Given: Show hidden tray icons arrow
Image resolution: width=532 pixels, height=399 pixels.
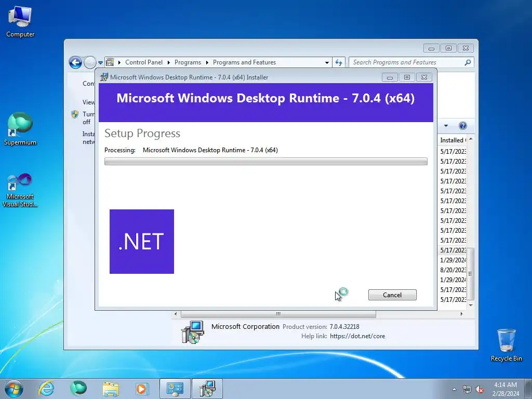Looking at the screenshot, I should pyautogui.click(x=454, y=389).
